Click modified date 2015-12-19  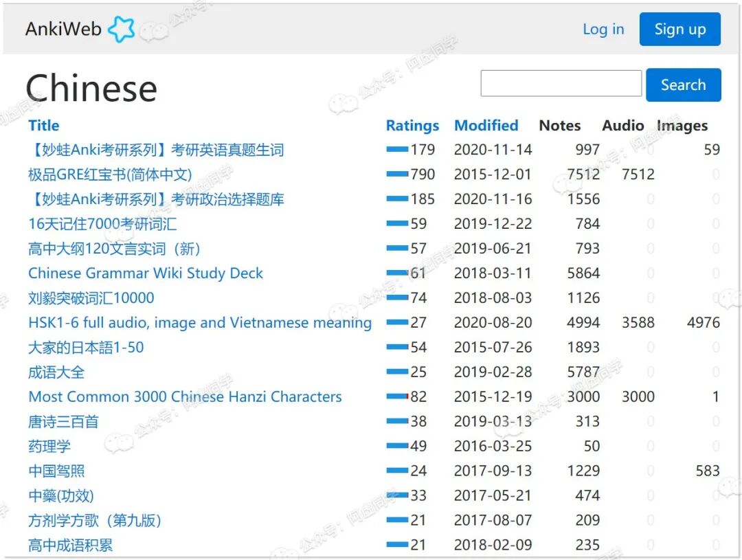pyautogui.click(x=493, y=396)
